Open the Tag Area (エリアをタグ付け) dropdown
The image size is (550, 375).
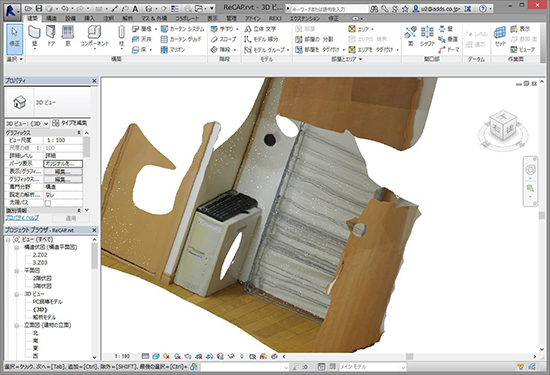(x=397, y=50)
